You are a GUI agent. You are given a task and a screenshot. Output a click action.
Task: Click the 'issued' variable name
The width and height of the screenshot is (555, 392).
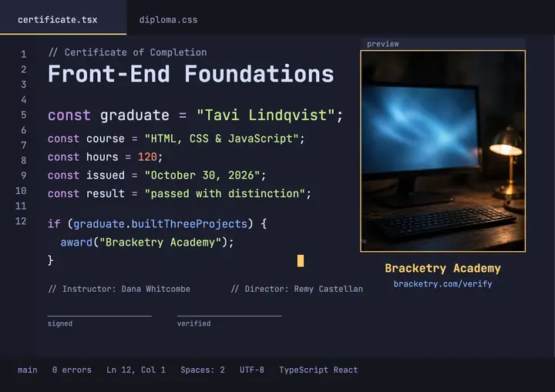point(106,175)
